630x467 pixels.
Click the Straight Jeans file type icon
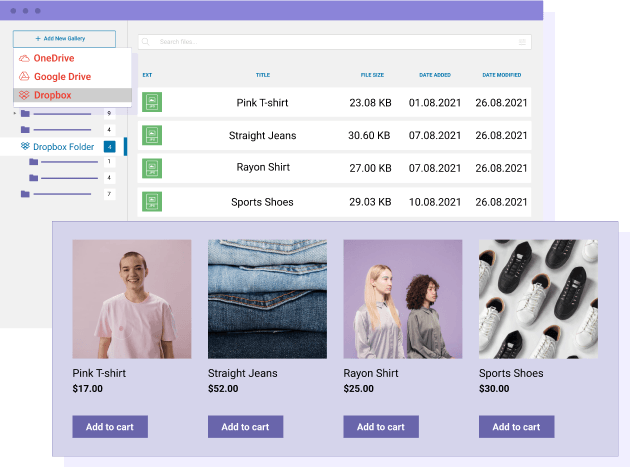click(x=152, y=135)
